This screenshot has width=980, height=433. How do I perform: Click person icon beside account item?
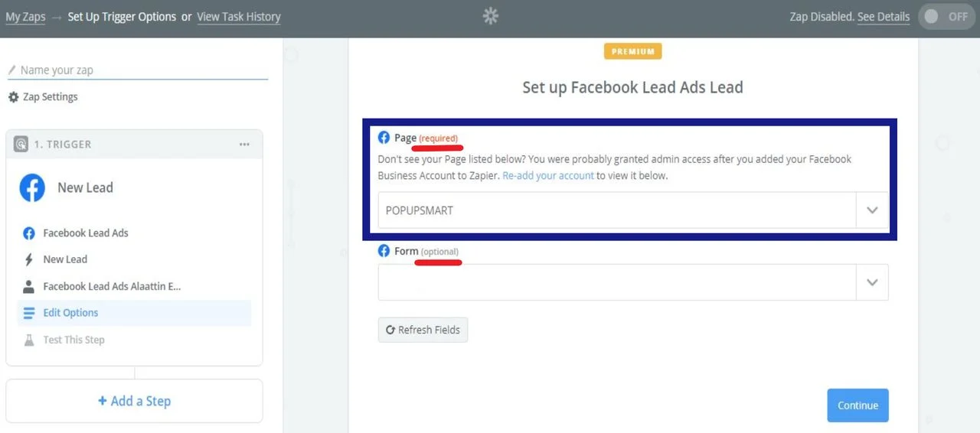pyautogui.click(x=29, y=286)
